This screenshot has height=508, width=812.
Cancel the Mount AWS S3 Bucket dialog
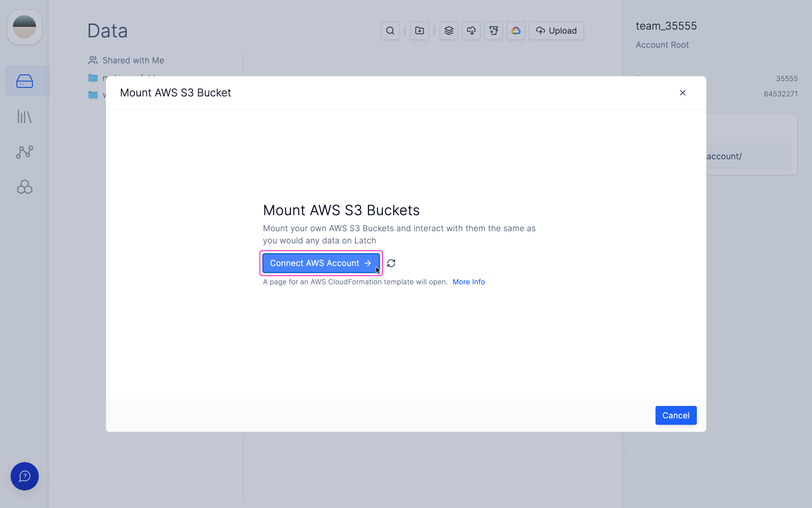[x=676, y=415]
